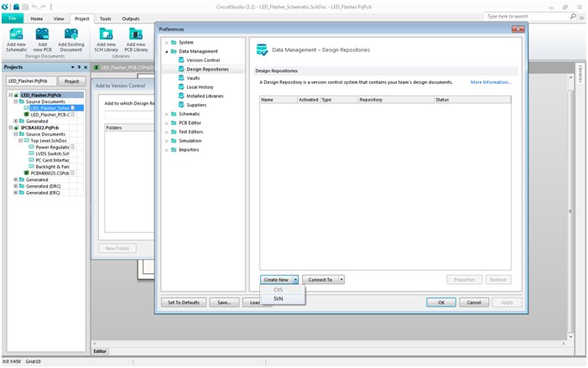Click the Add new PCB icon
This screenshot has height=368, width=588.
tap(43, 34)
